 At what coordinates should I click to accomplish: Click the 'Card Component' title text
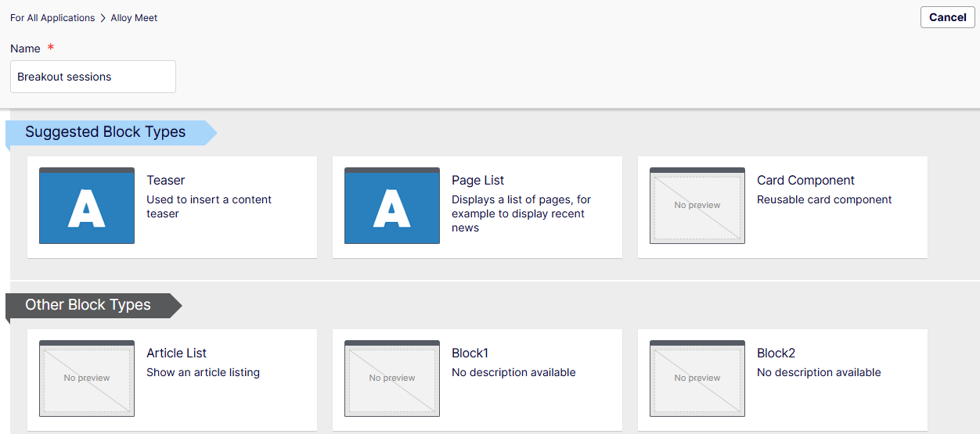coord(805,180)
